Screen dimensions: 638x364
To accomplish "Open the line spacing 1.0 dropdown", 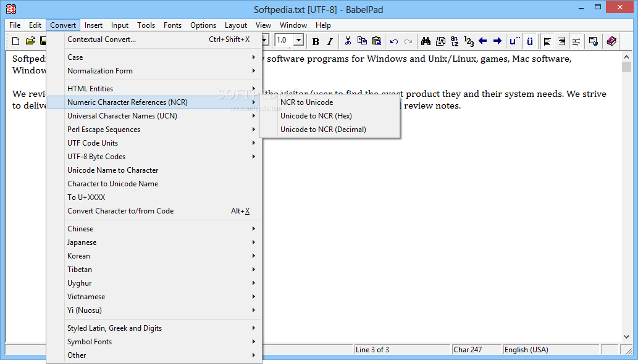I will [299, 40].
